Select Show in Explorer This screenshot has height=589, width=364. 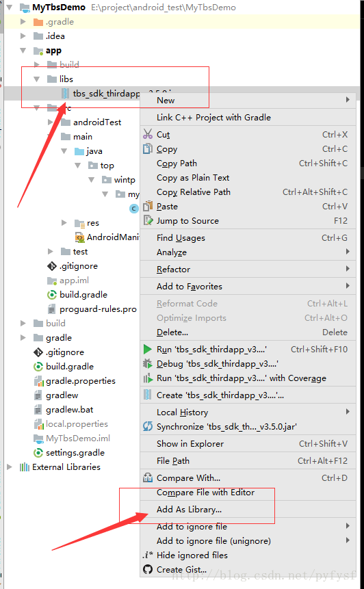[248, 443]
